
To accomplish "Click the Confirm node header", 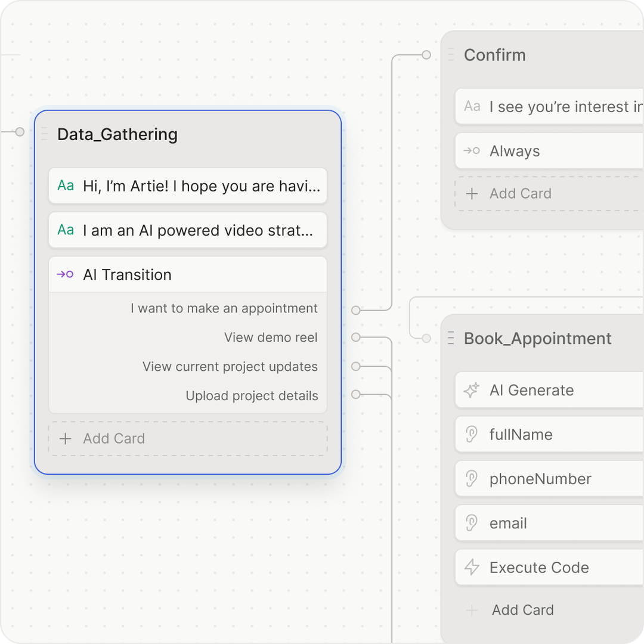I will pyautogui.click(x=495, y=55).
